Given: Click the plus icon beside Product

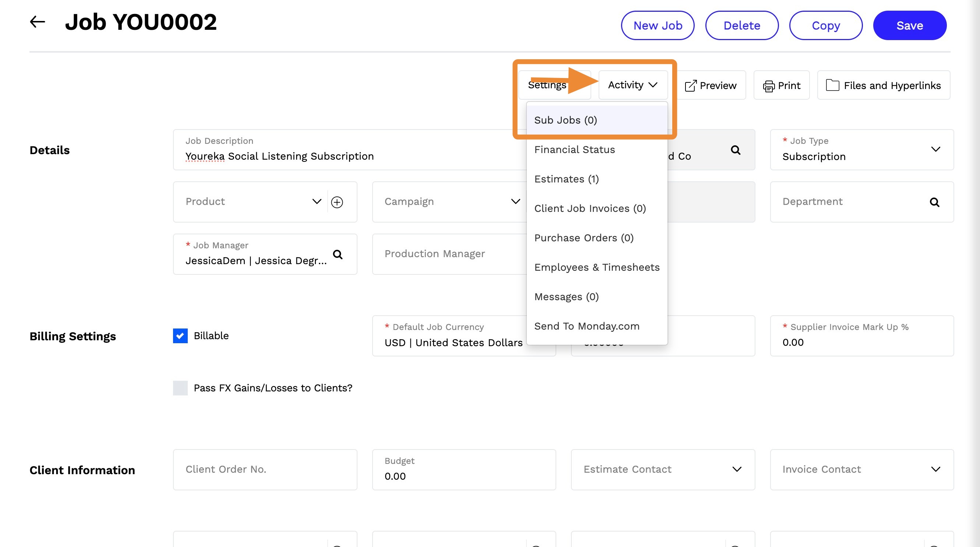Looking at the screenshot, I should tap(337, 202).
